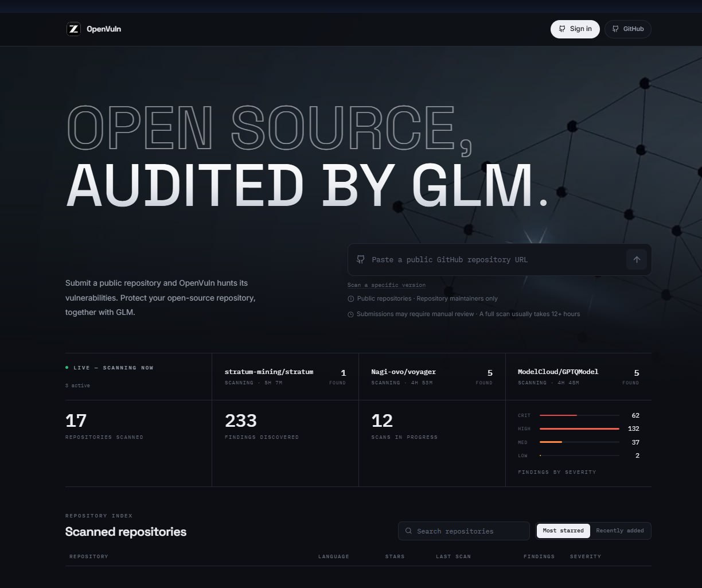702x588 pixels.
Task: Click the MED severity bar
Action: pyautogui.click(x=579, y=442)
